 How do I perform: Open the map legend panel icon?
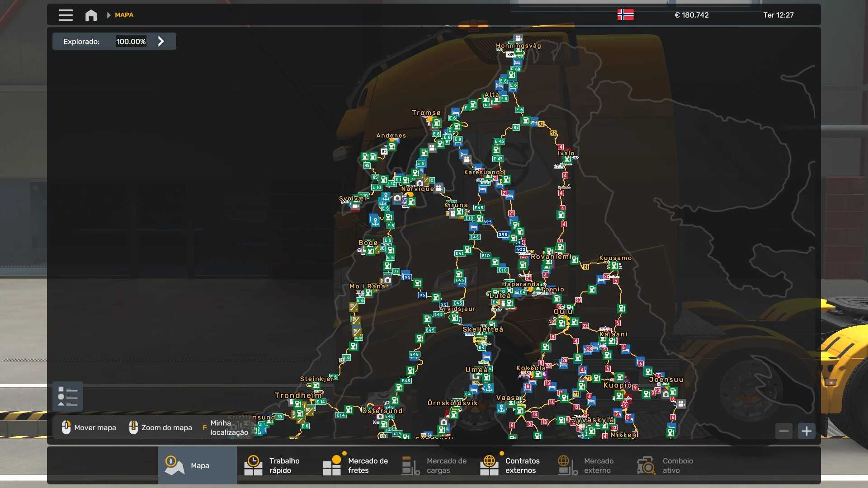pos(68,396)
